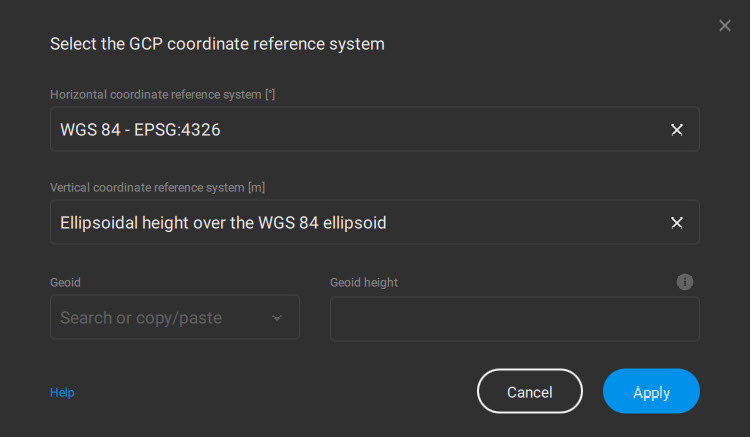Viewport: 750px width, 437px height.
Task: Click the Geoid search or copy/paste field
Action: coord(160,318)
